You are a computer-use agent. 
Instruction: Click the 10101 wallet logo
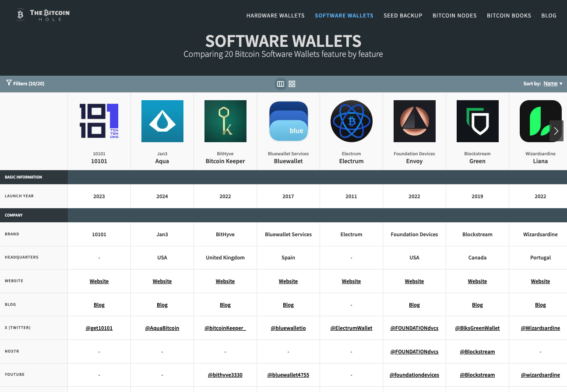click(99, 121)
